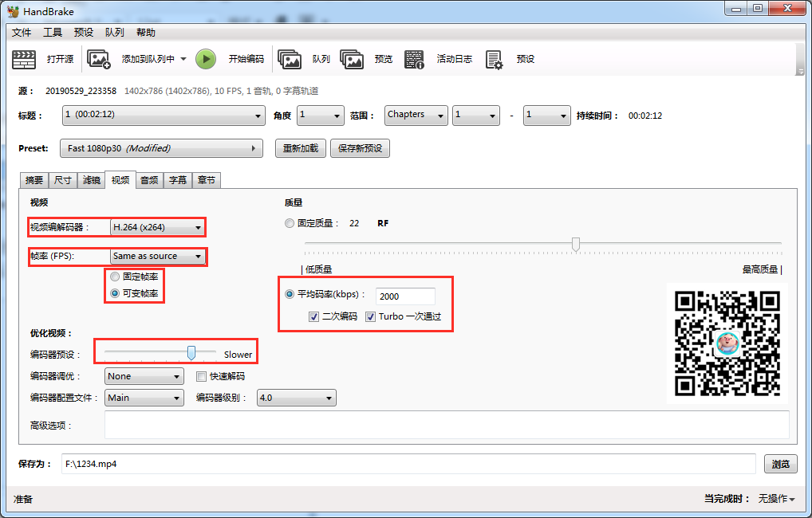Click the 平均码率 2000 input field

click(x=405, y=296)
